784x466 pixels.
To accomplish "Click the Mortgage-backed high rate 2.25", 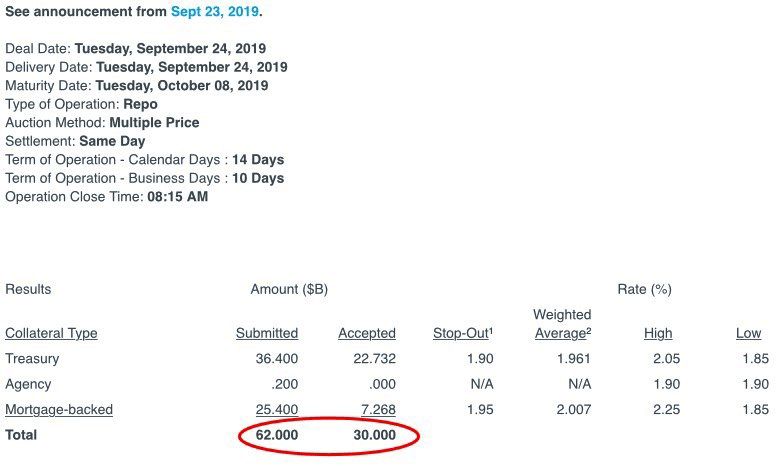I will tap(666, 410).
